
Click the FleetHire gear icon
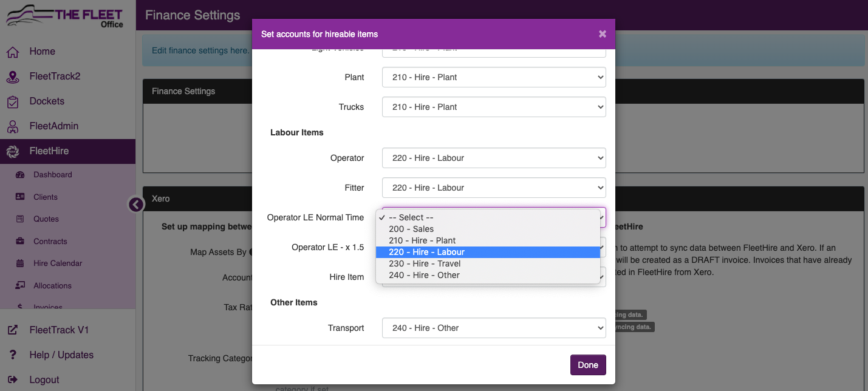click(13, 152)
